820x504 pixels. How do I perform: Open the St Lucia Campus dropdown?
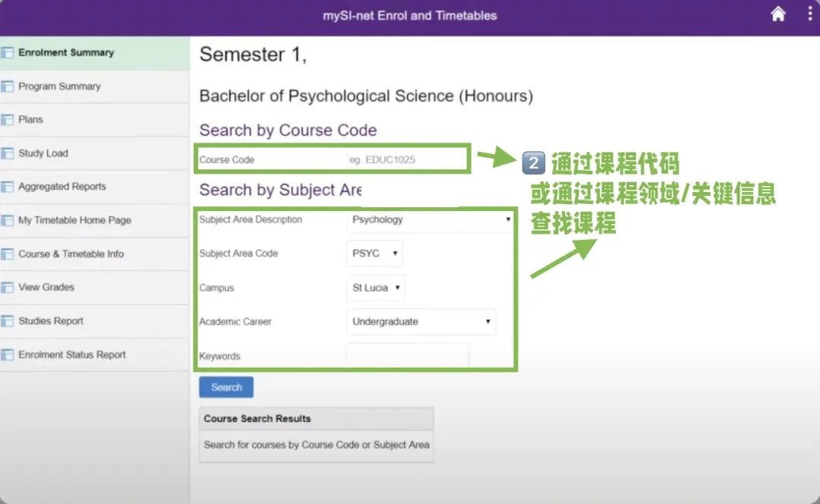click(x=376, y=288)
